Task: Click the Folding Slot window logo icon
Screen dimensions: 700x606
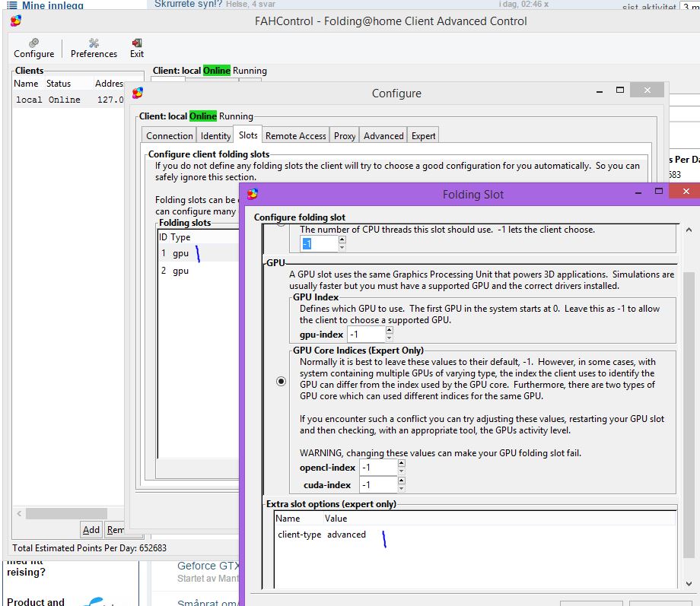Action: click(x=253, y=194)
